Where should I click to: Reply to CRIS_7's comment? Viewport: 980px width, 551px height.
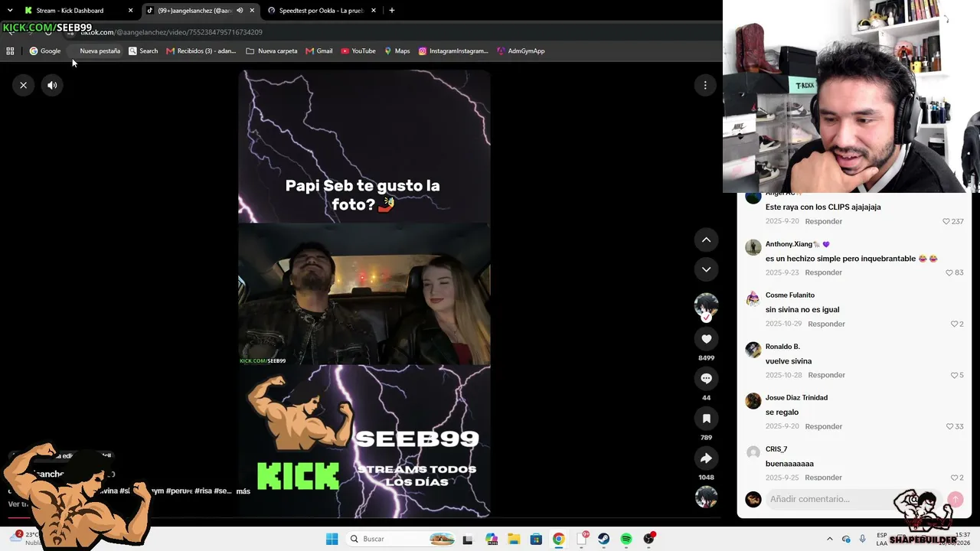coord(823,478)
